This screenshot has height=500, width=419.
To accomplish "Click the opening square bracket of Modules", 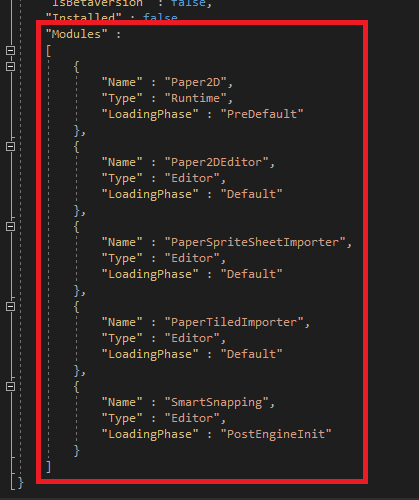I will click(x=49, y=51).
